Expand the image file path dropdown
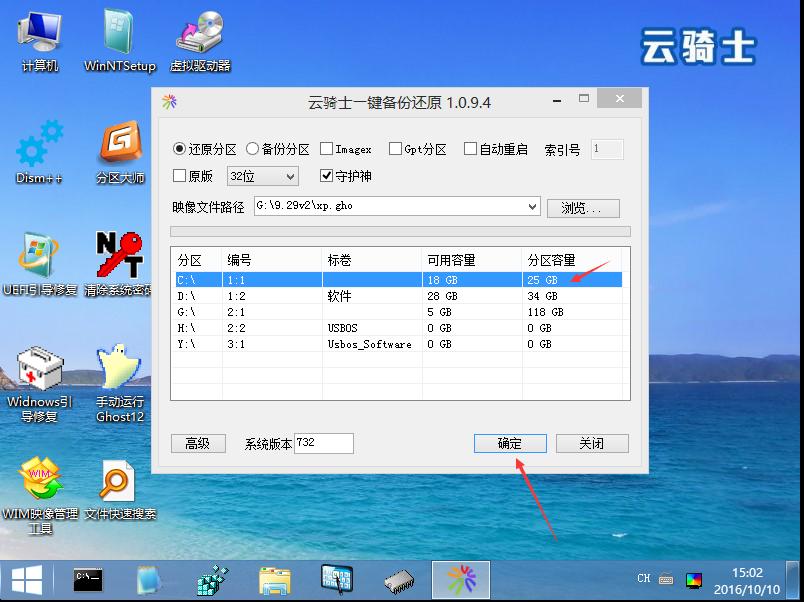 (x=534, y=207)
